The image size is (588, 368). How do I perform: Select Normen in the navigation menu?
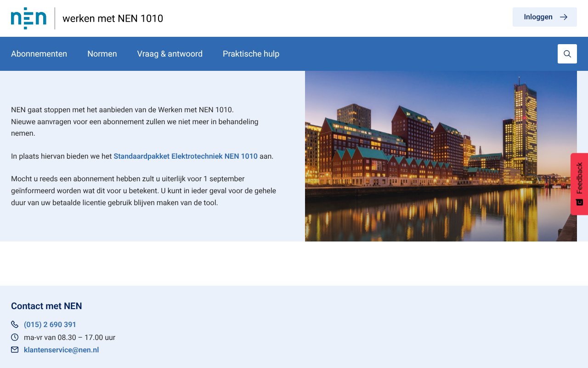(102, 54)
